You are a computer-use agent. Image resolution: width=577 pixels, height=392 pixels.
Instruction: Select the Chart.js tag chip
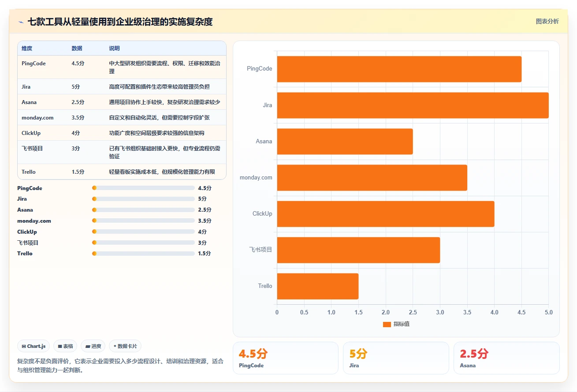click(34, 346)
